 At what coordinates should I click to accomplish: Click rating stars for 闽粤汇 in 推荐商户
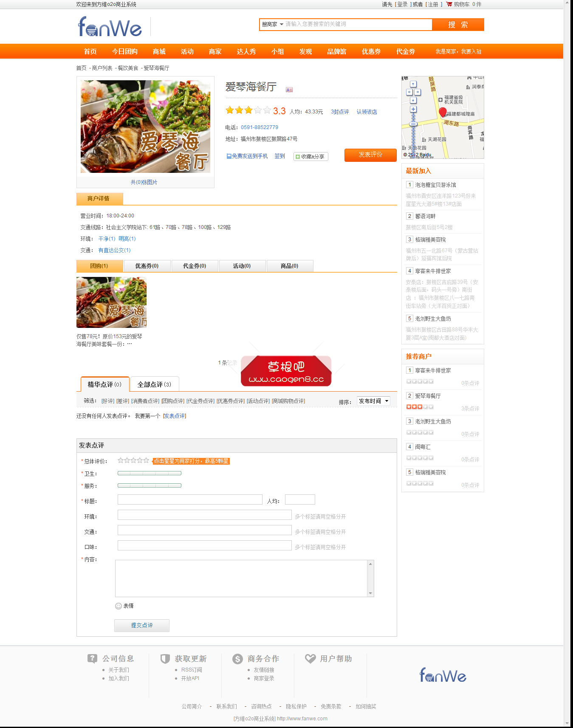click(420, 458)
